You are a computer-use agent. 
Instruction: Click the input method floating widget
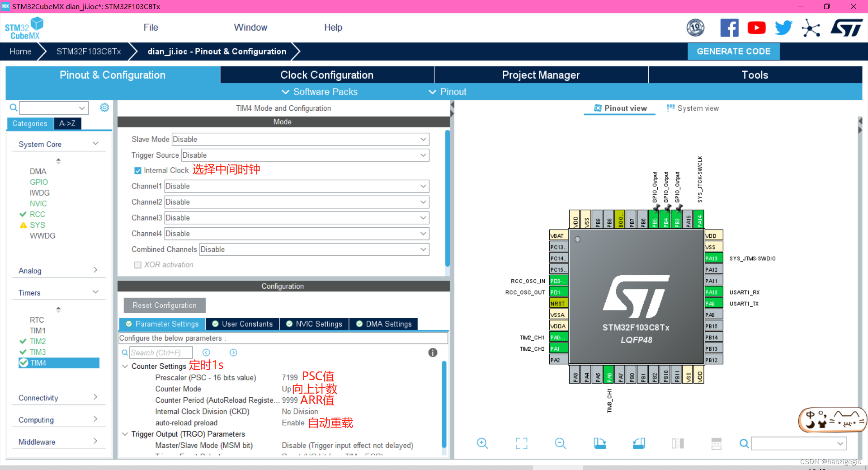(x=832, y=419)
